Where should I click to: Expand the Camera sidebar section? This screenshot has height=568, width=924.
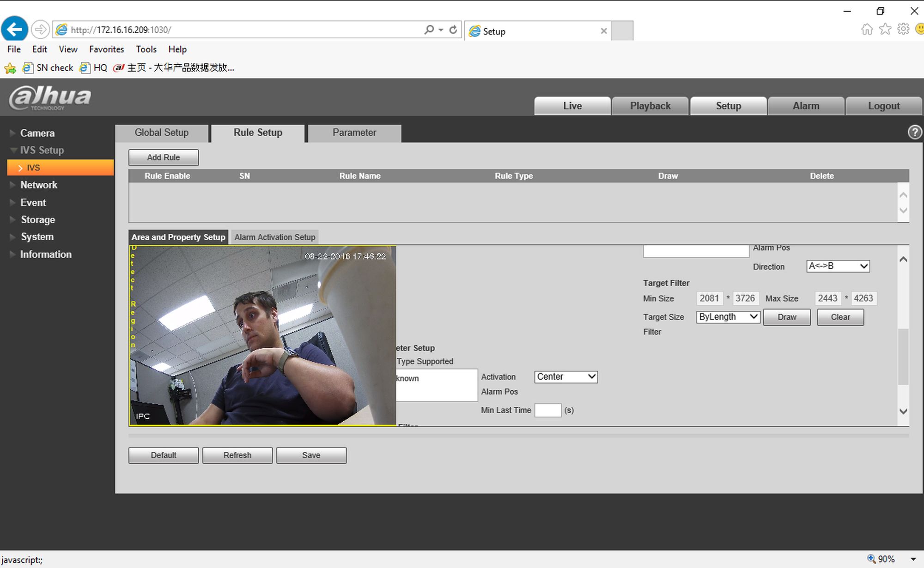37,133
